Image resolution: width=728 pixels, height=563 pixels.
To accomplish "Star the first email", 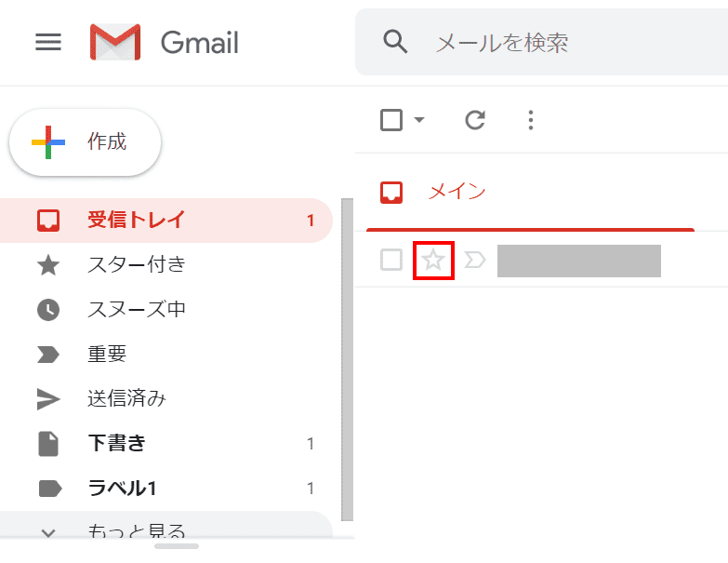I will tap(433, 260).
